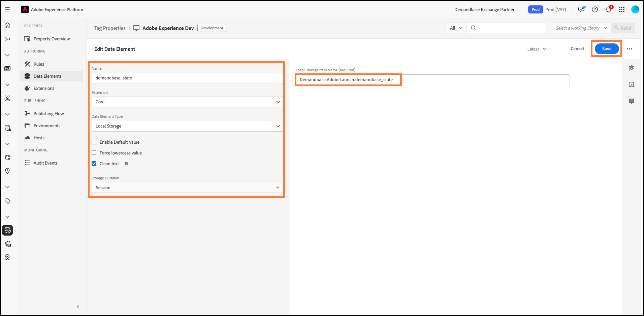
Task: Click the notifications bell icon
Action: tap(608, 9)
